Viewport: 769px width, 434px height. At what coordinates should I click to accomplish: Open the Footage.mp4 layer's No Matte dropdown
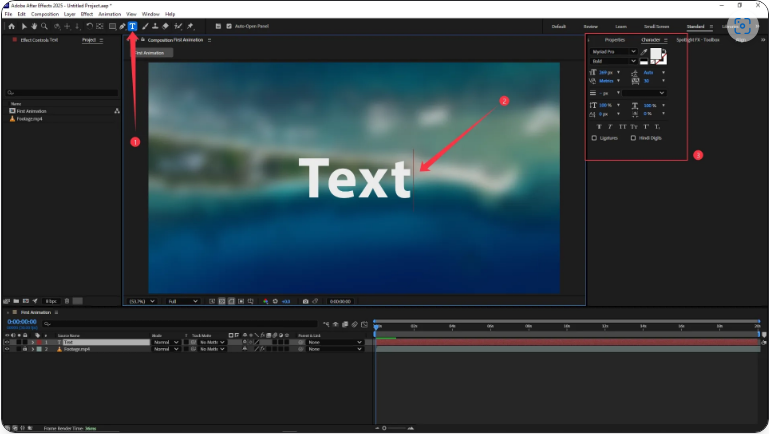tap(211, 349)
